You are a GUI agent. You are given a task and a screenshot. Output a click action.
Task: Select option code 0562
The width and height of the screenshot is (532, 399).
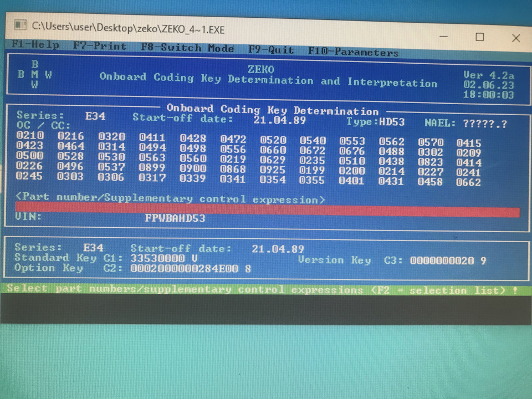[392, 142]
